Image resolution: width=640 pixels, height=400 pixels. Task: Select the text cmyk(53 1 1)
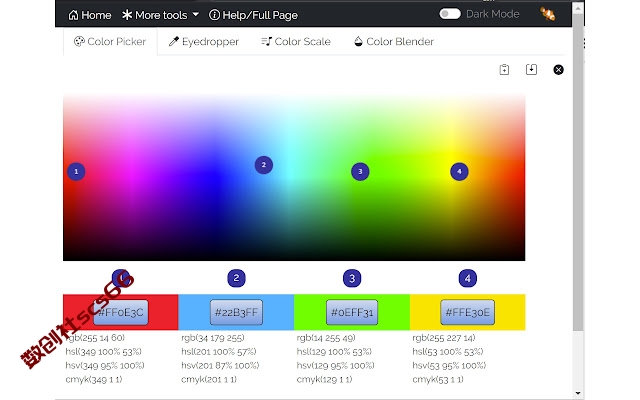(438, 379)
